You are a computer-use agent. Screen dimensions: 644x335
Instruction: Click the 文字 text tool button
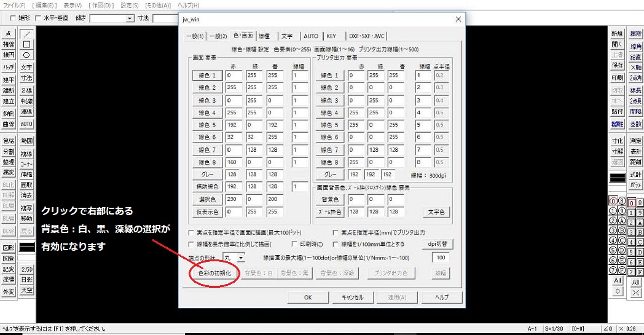pyautogui.click(x=26, y=68)
